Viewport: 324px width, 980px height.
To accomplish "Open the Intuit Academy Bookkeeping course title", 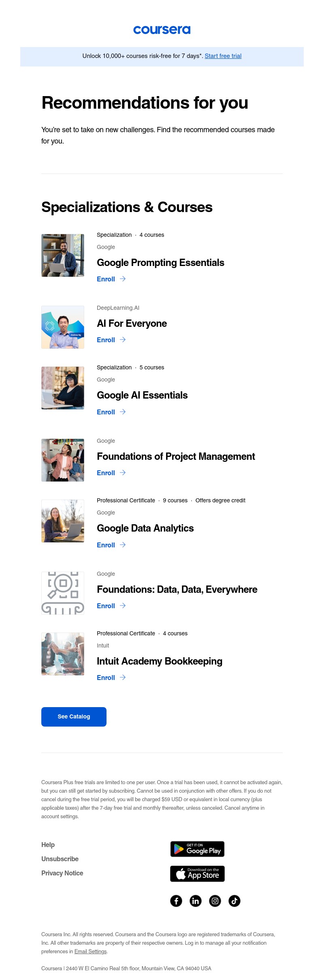I will (160, 661).
